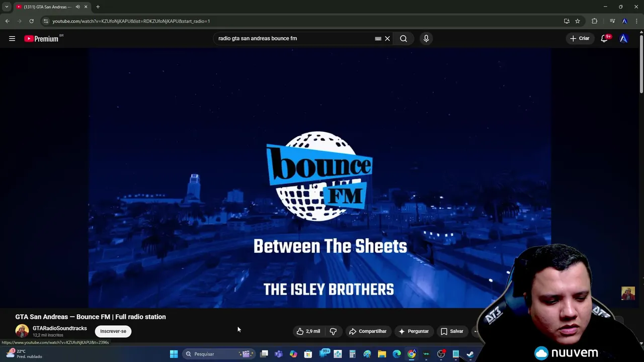This screenshot has width=644, height=362.
Task: Reload the page
Action: coord(31,21)
